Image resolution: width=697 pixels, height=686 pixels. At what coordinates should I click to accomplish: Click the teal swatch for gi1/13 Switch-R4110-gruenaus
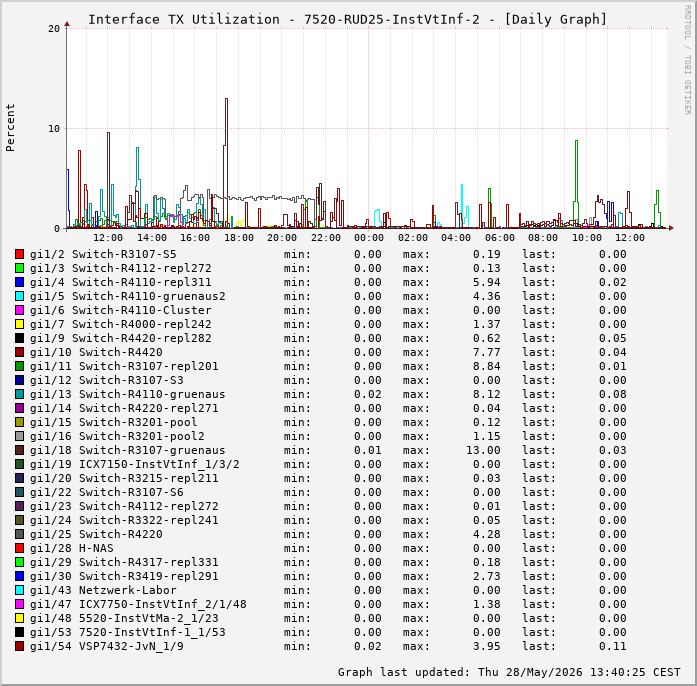pos(19,394)
